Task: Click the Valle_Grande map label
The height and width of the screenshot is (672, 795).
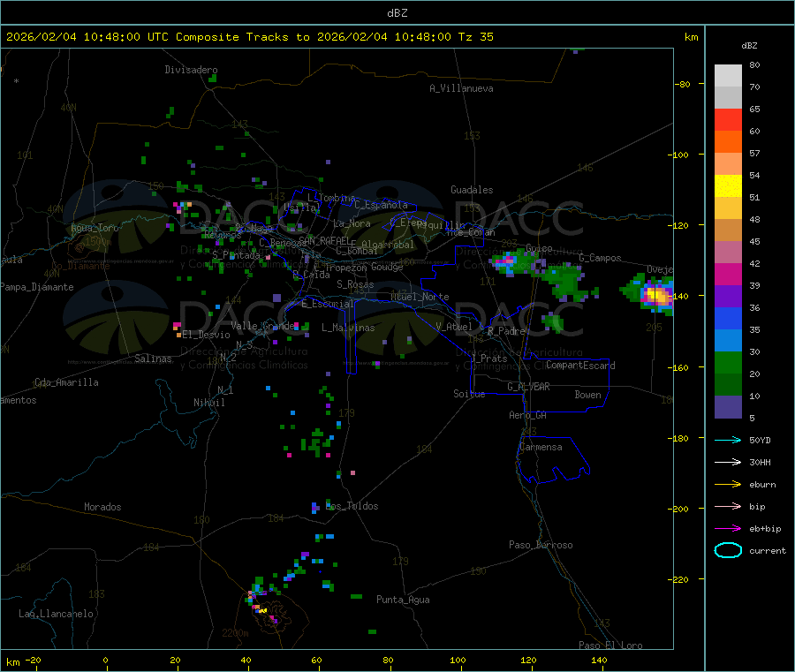Action: 262,325
